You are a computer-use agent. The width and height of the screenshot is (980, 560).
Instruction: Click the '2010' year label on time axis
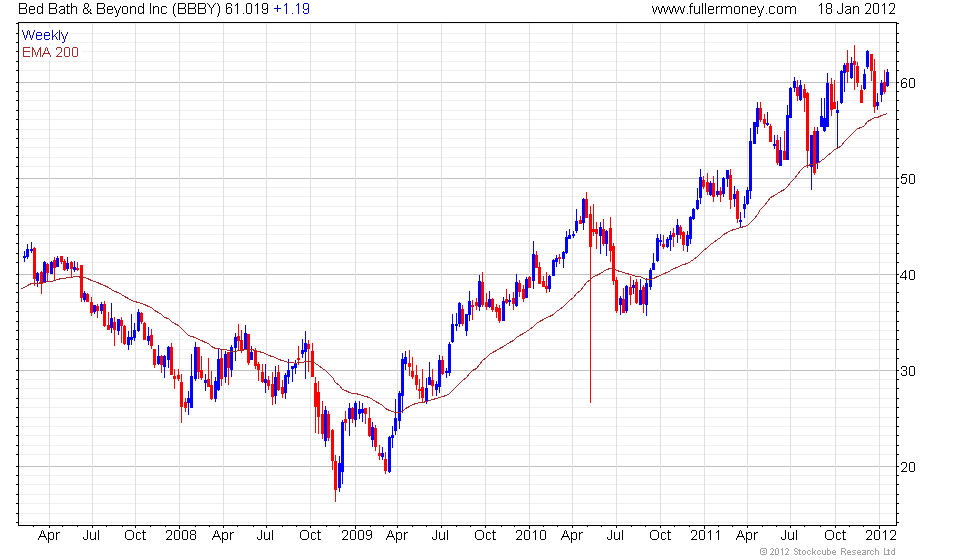click(531, 536)
